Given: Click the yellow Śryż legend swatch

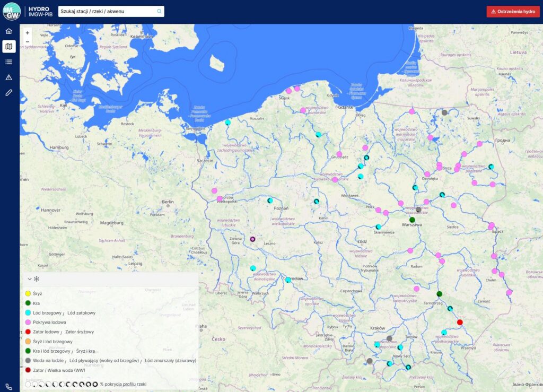Looking at the screenshot, I should (x=28, y=293).
